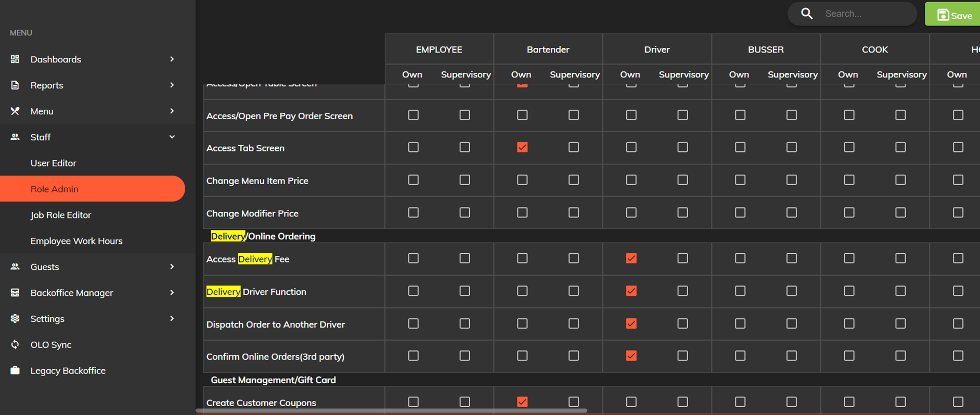Open the Job Role Editor link
Image resolution: width=980 pixels, height=415 pixels.
pos(60,215)
